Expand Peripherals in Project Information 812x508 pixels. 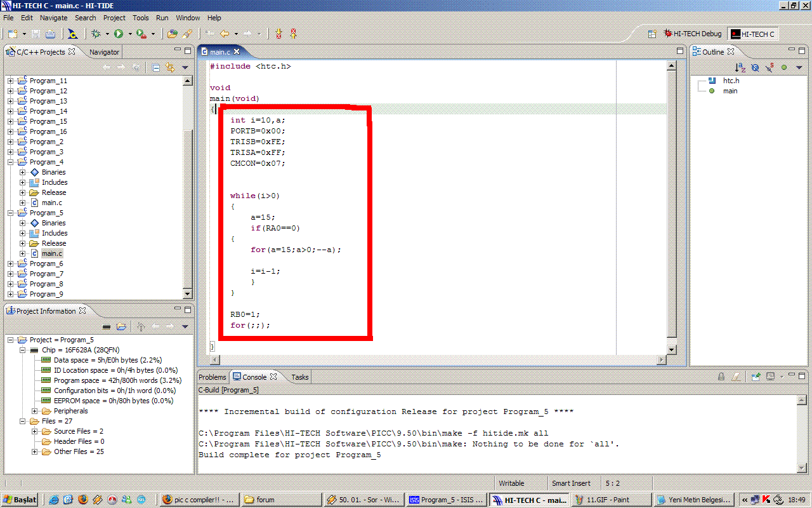click(x=35, y=411)
